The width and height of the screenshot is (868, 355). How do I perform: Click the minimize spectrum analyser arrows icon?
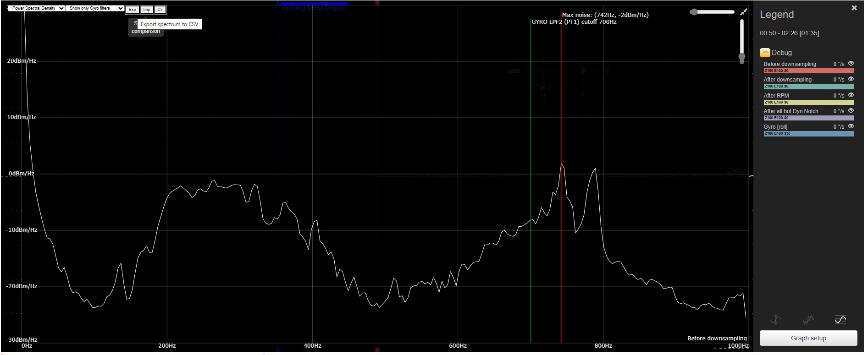743,12
